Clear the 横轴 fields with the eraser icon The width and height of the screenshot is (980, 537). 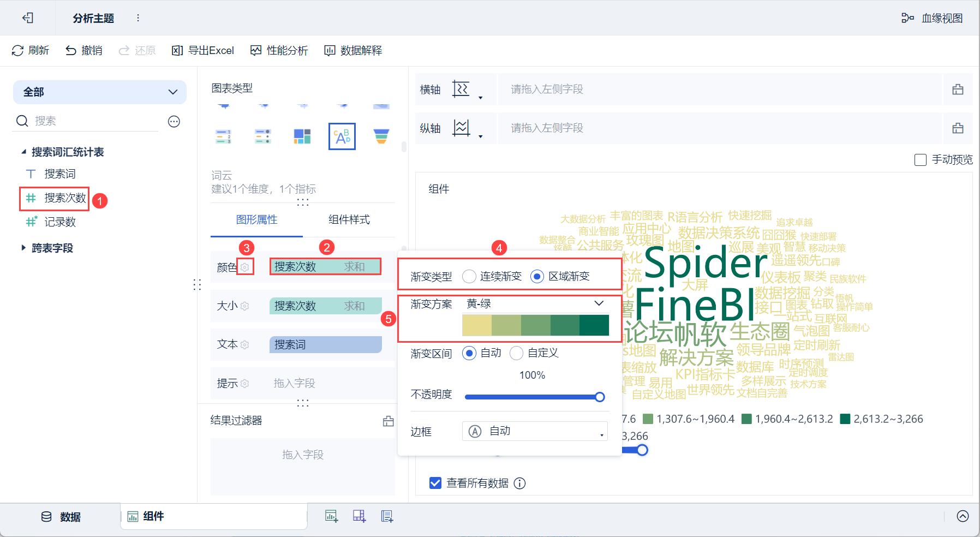pos(958,89)
